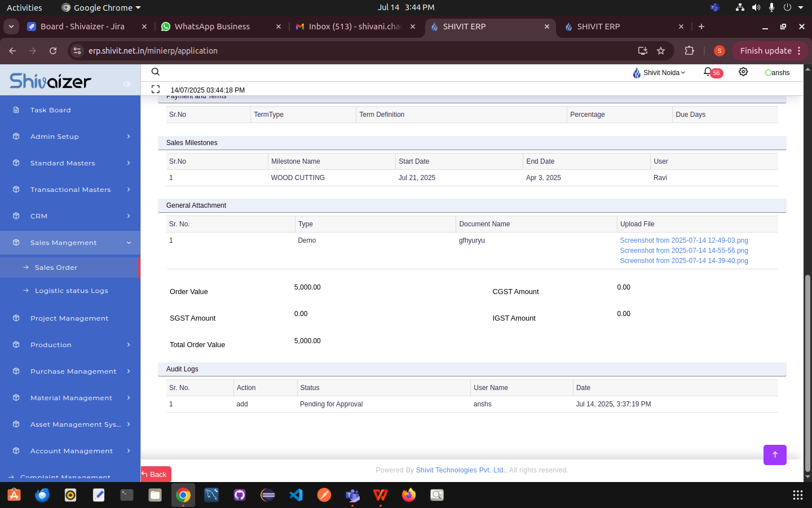Bookmark this page with star icon
Image resolution: width=812 pixels, height=508 pixels.
pos(661,51)
